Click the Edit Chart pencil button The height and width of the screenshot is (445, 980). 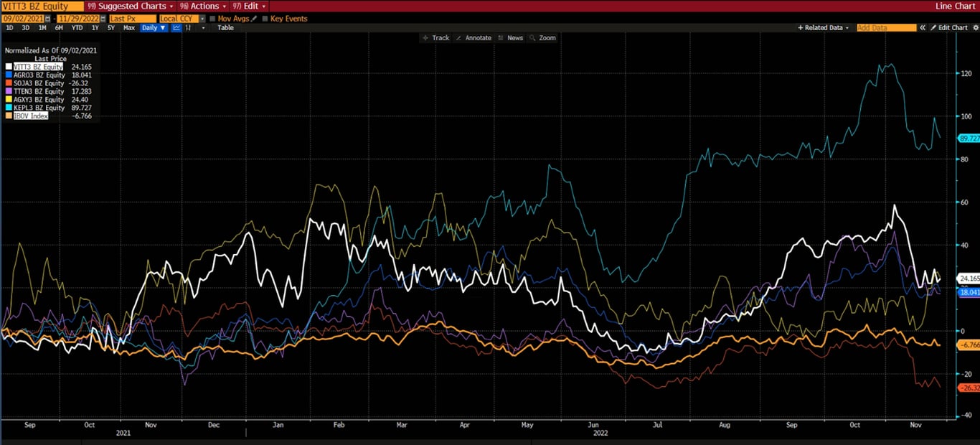click(948, 27)
